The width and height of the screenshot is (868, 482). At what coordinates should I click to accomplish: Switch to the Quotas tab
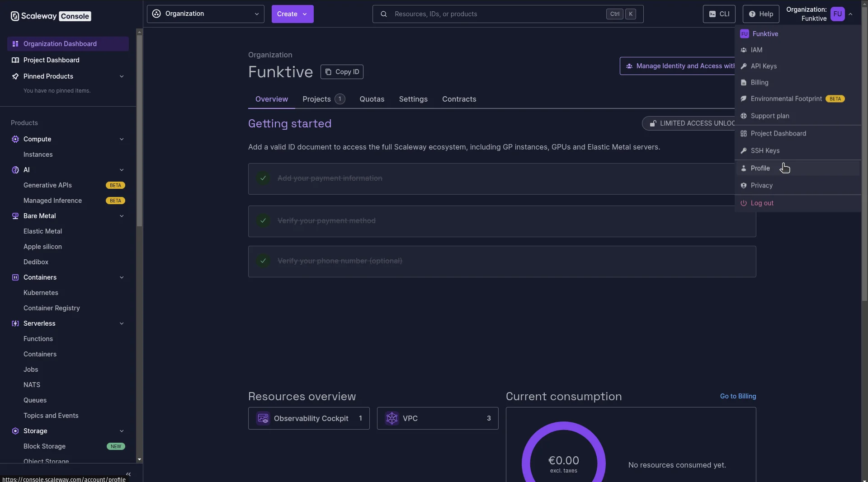372,99
